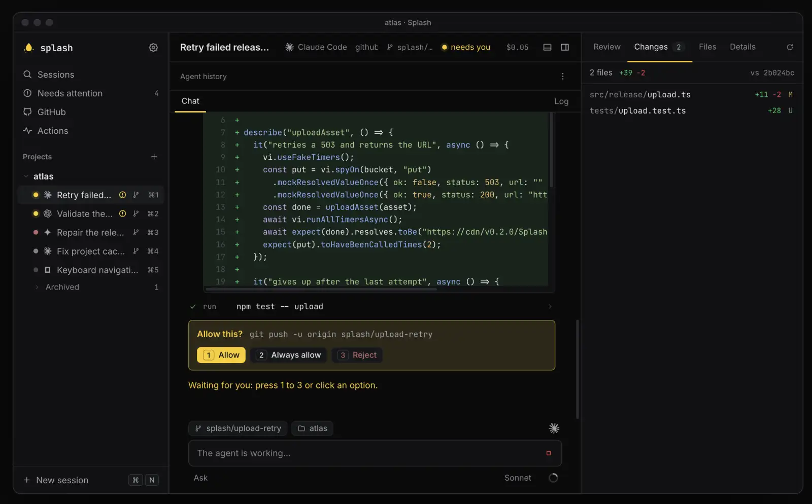Image resolution: width=812 pixels, height=504 pixels.
Task: Click the branch icon on Retry failed row
Action: (136, 195)
